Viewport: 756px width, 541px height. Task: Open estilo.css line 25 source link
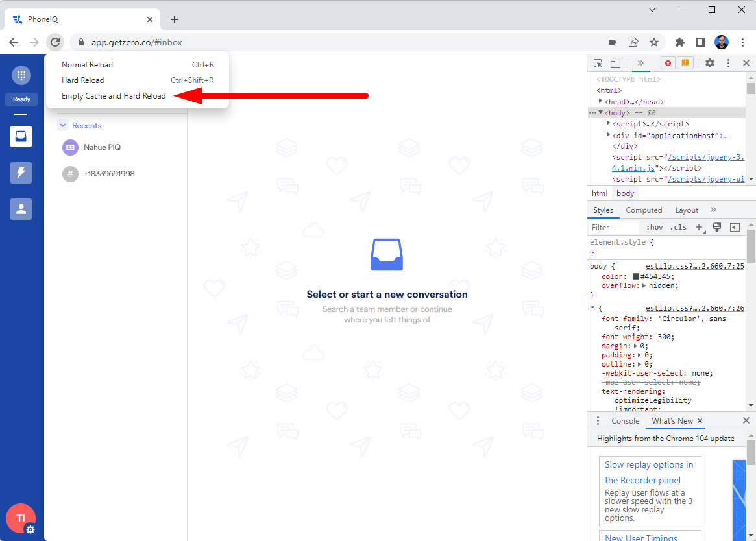[695, 266]
